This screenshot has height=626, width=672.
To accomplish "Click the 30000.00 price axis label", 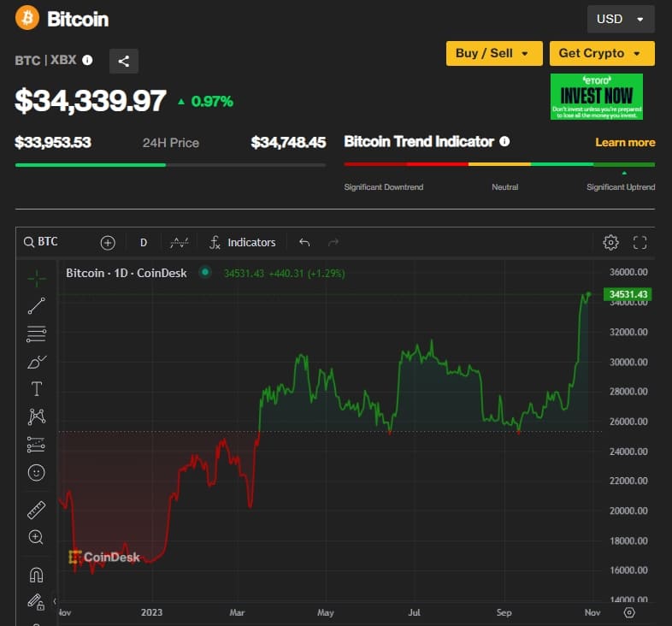I will [628, 362].
